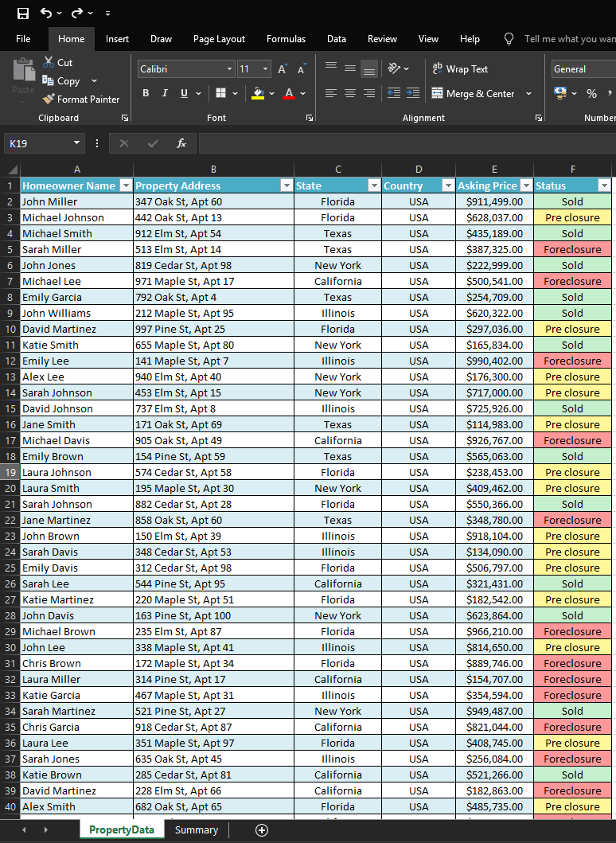616x843 pixels.
Task: Toggle Bold formatting
Action: coord(146,93)
